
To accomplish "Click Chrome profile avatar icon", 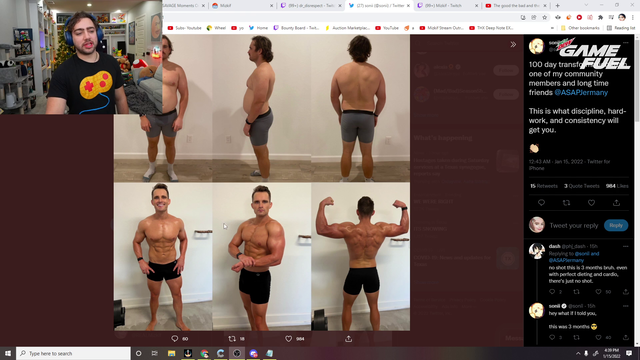I will point(622,18).
